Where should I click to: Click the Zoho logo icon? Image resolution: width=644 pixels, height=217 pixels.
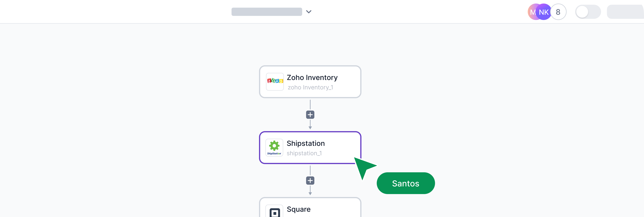275,81
